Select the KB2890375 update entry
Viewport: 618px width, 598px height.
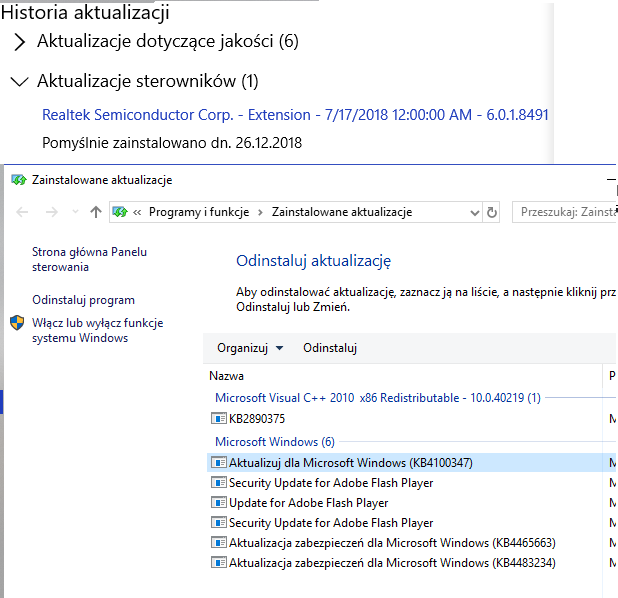(x=257, y=419)
